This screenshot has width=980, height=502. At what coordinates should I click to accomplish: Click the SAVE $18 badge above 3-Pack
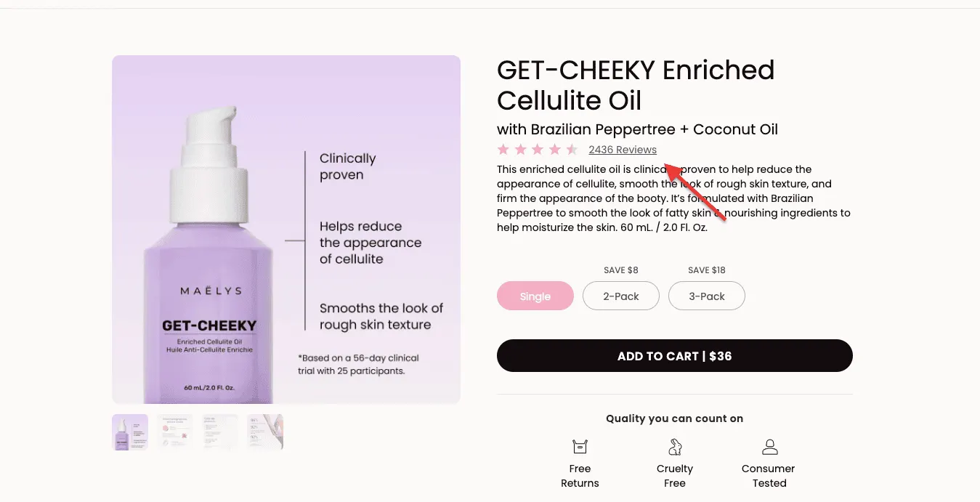(x=706, y=270)
